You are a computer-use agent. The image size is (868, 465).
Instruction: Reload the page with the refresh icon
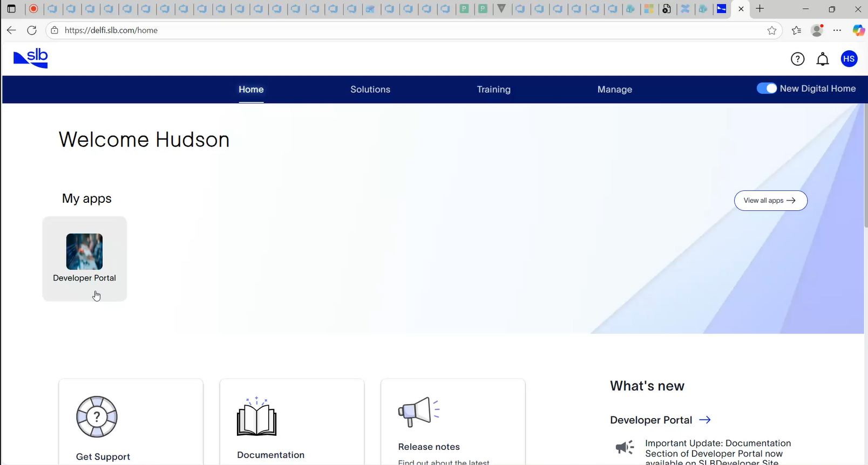[x=32, y=30]
